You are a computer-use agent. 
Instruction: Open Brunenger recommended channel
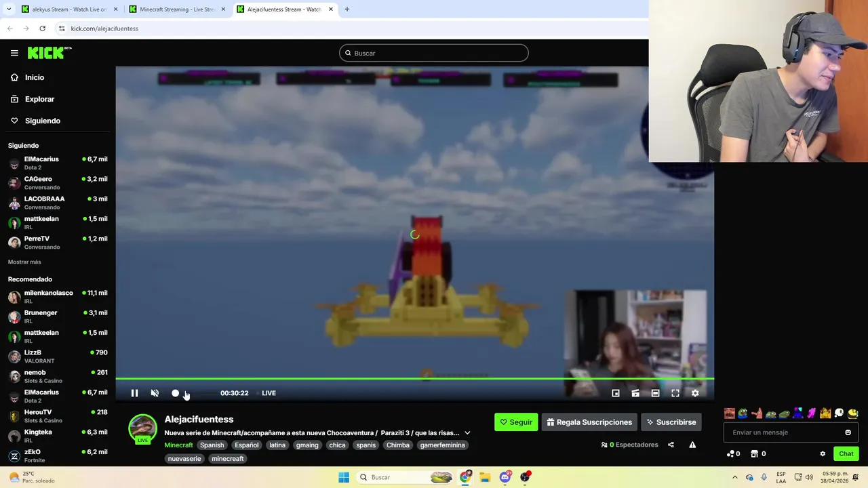[x=58, y=317]
